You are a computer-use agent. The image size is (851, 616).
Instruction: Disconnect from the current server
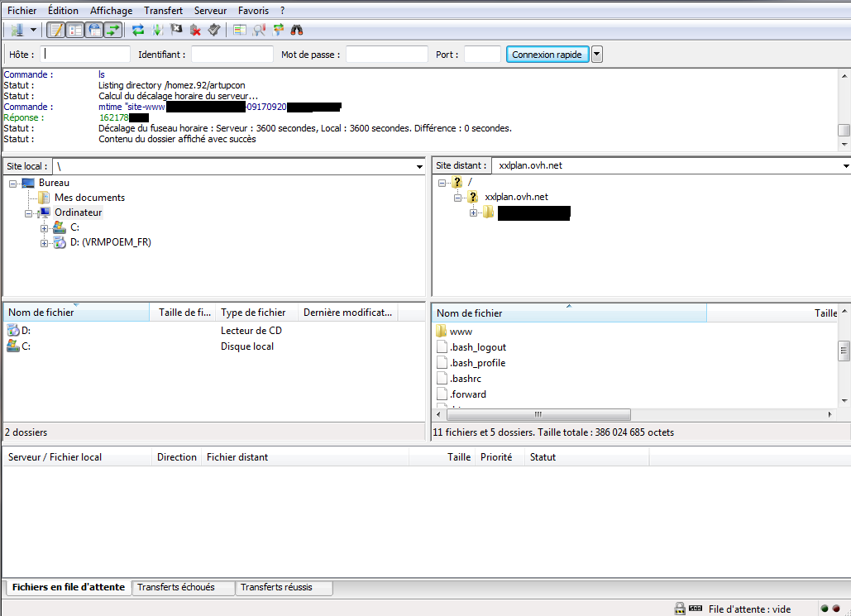195,30
